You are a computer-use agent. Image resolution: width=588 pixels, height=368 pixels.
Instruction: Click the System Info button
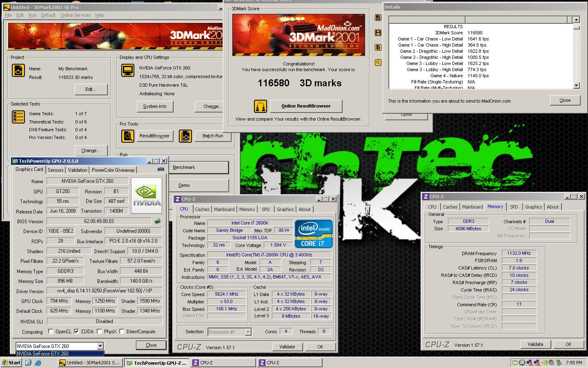(x=155, y=106)
